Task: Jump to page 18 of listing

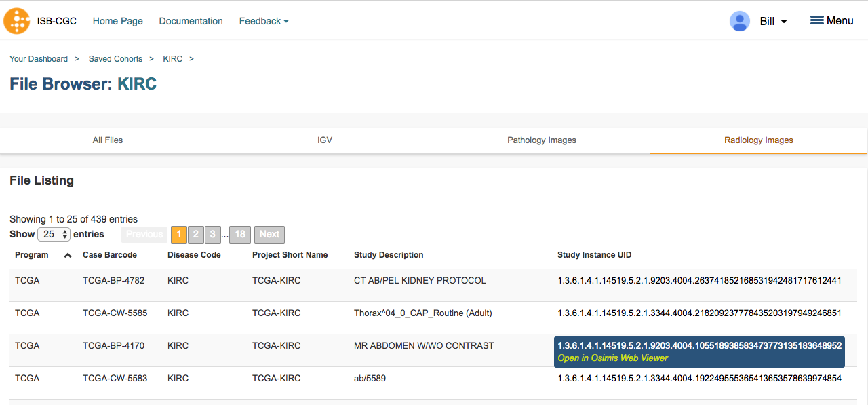Action: (x=240, y=234)
